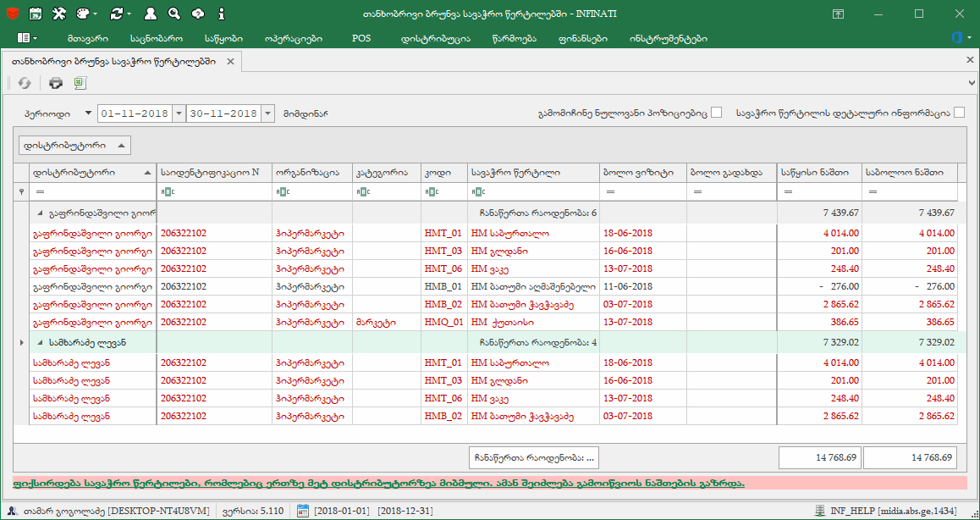Viewport: 980px width, 520px height.
Task: Click the blue Office icon in the menu bar
Action: click(x=956, y=38)
